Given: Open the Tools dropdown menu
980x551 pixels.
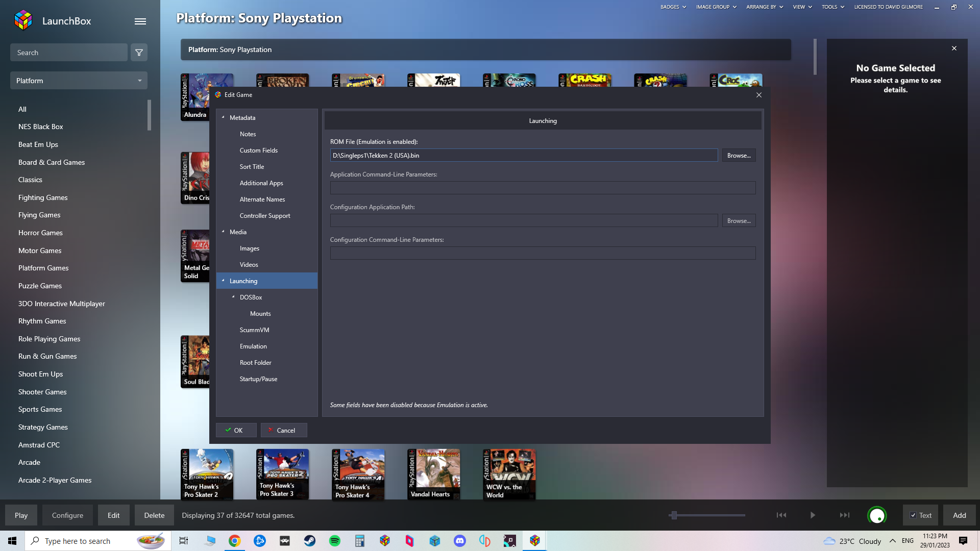Looking at the screenshot, I should 833,7.
